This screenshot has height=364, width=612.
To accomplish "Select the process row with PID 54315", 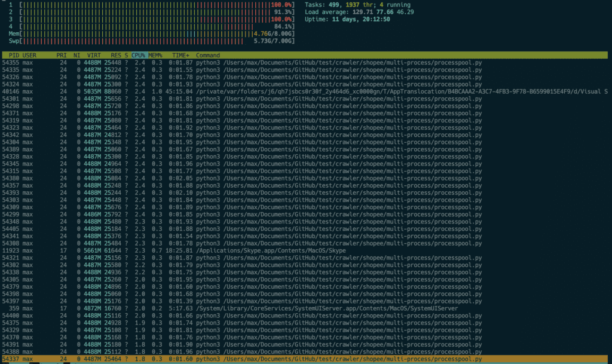I will coord(305,171).
